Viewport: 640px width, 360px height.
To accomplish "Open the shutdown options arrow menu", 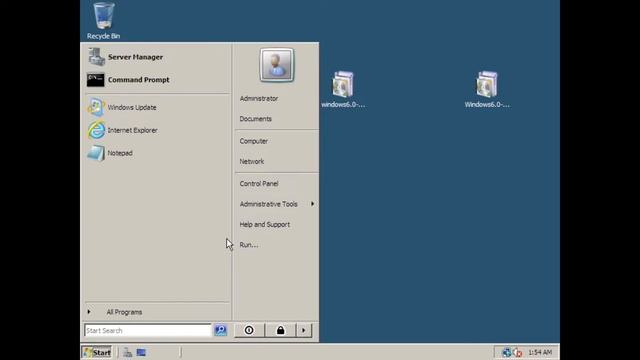I will [304, 330].
